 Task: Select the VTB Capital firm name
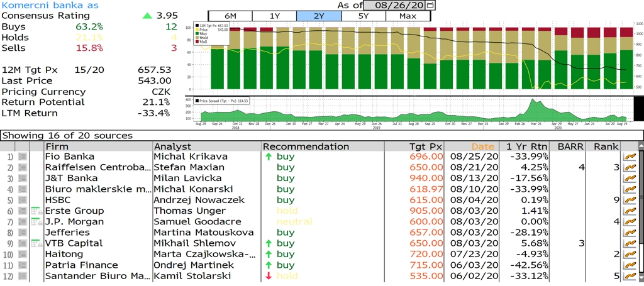pyautogui.click(x=74, y=243)
